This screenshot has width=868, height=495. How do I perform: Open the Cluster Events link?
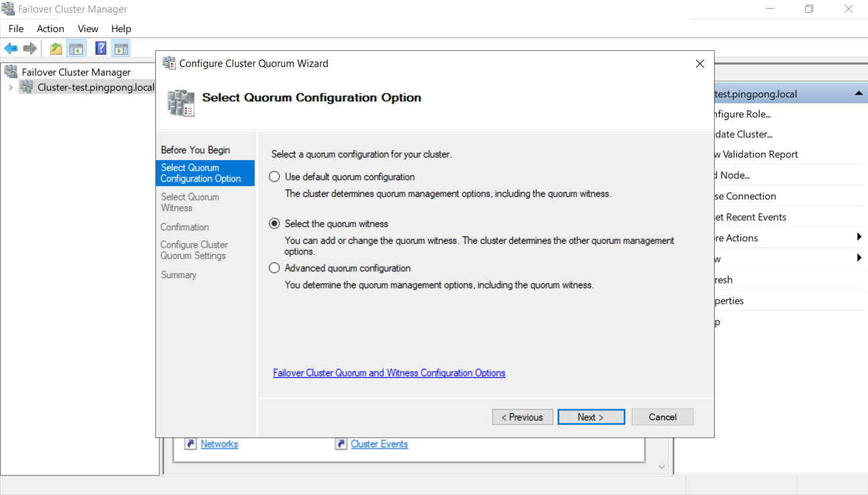click(x=379, y=444)
